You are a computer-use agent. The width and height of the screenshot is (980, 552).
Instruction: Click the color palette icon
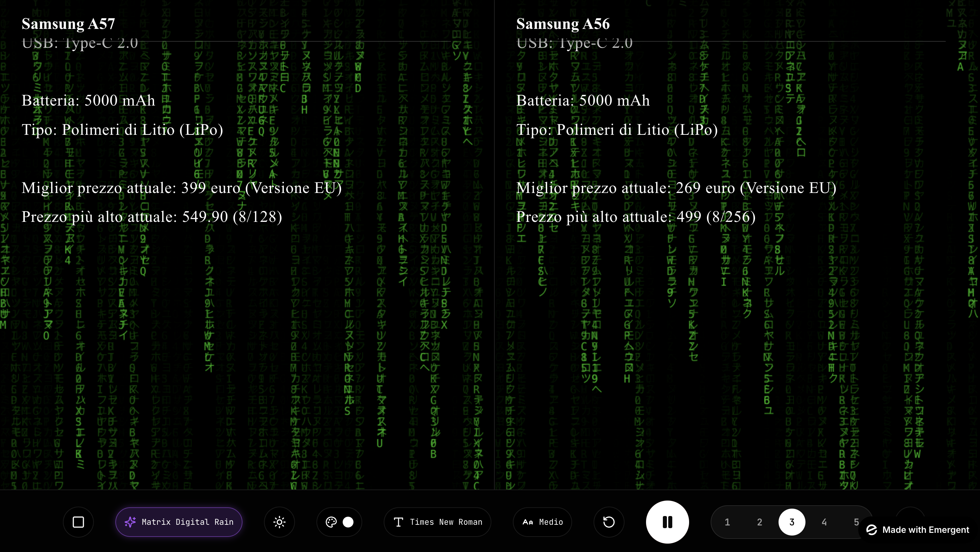point(331,522)
